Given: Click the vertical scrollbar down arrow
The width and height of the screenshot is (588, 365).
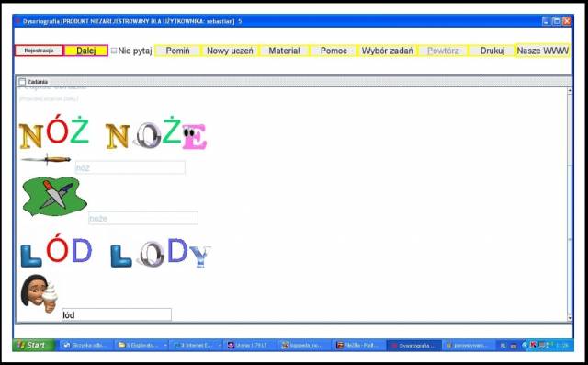Looking at the screenshot, I should 570,318.
